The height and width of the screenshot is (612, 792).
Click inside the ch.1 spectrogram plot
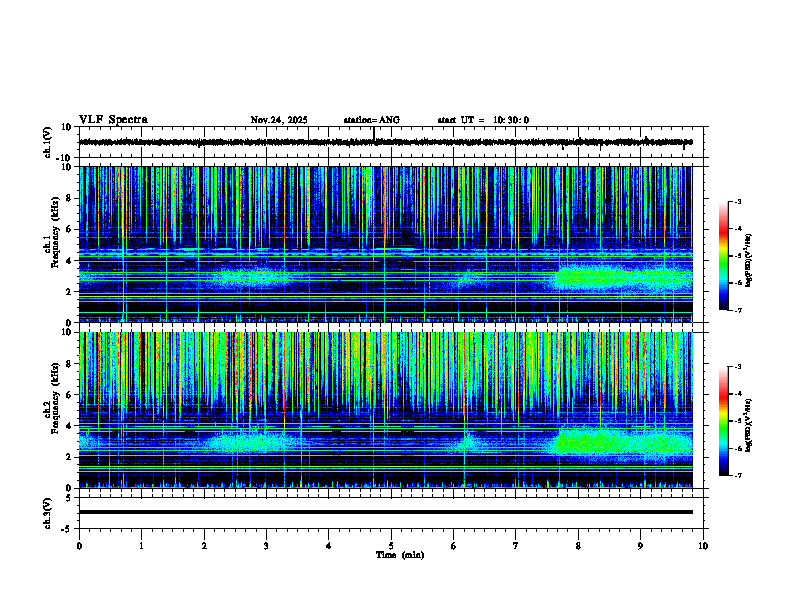(x=385, y=244)
